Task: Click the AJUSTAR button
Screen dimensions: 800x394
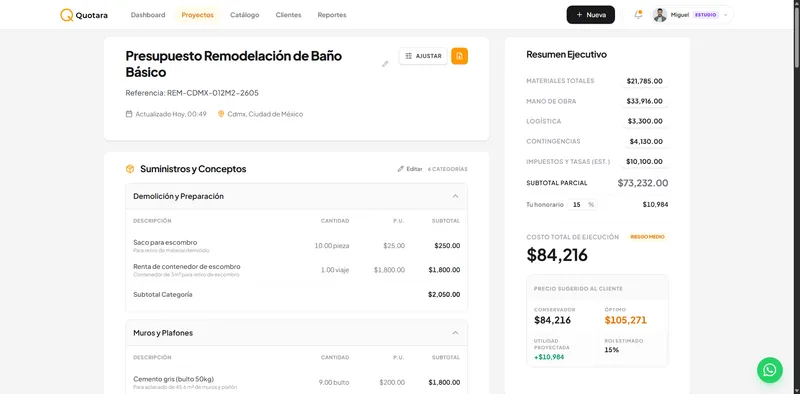Action: 423,56
